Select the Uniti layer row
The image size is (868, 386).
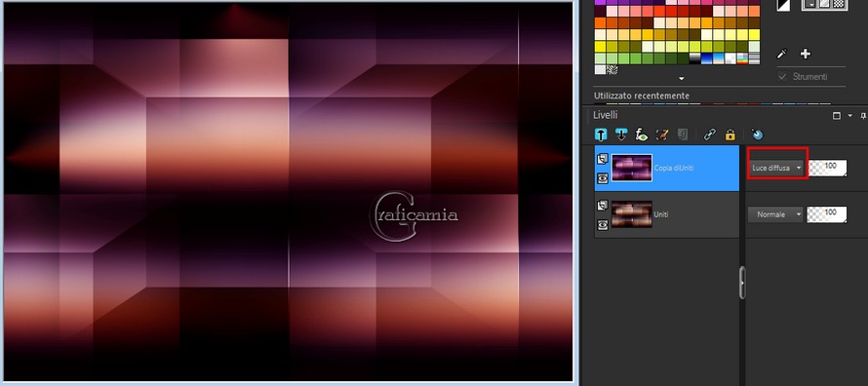coord(666,214)
